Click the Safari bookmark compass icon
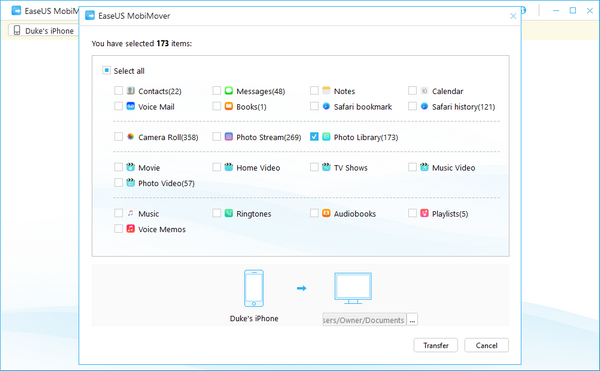Screen dimensions: 600x371 [x=326, y=106]
